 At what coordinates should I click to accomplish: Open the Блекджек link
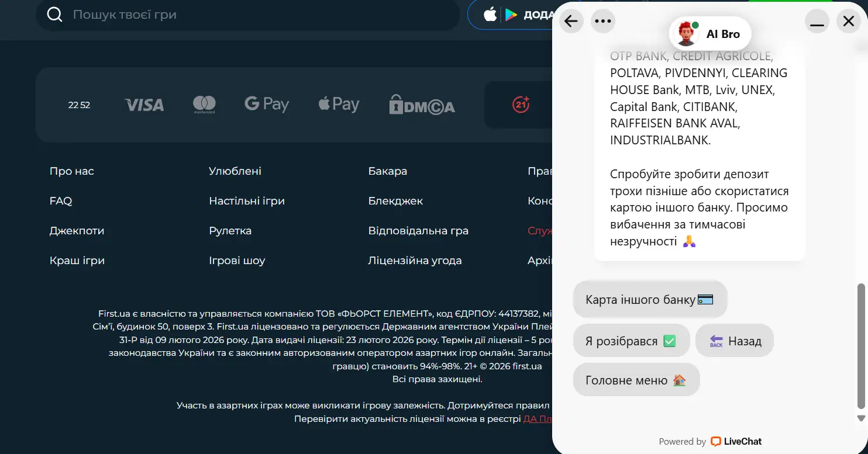pos(395,201)
